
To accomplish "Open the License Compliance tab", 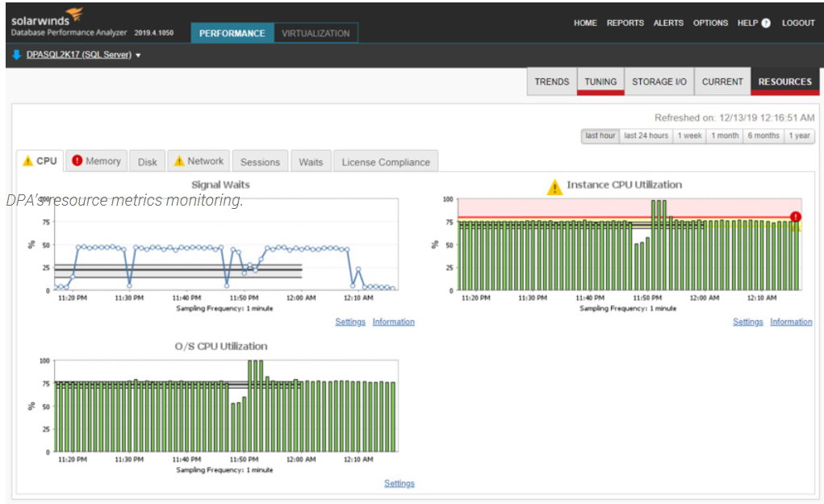I will [386, 162].
